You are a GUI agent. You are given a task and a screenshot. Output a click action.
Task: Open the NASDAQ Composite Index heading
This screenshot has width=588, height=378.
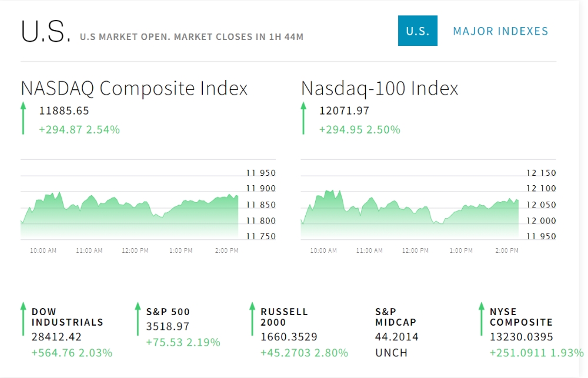(x=134, y=88)
